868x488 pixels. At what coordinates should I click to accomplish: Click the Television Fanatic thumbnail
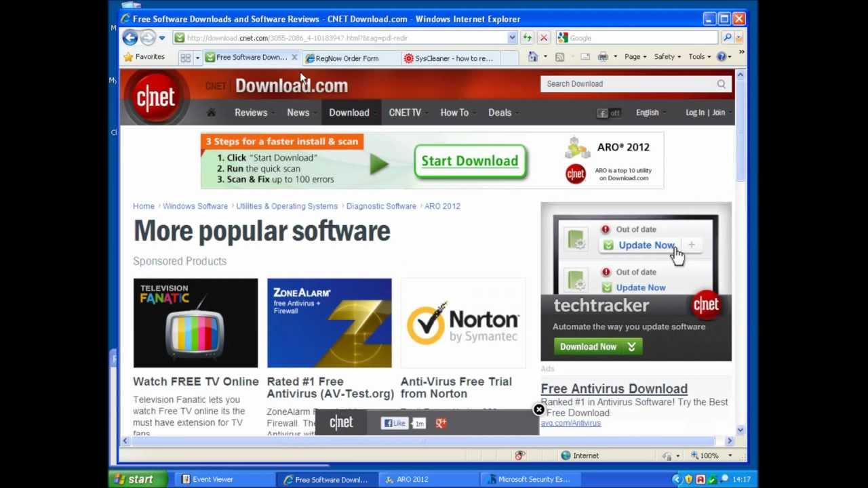195,323
